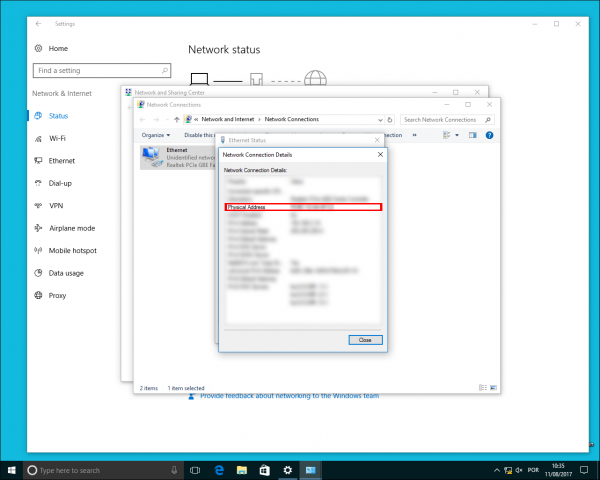Open VPN settings in sidebar

[56, 206]
